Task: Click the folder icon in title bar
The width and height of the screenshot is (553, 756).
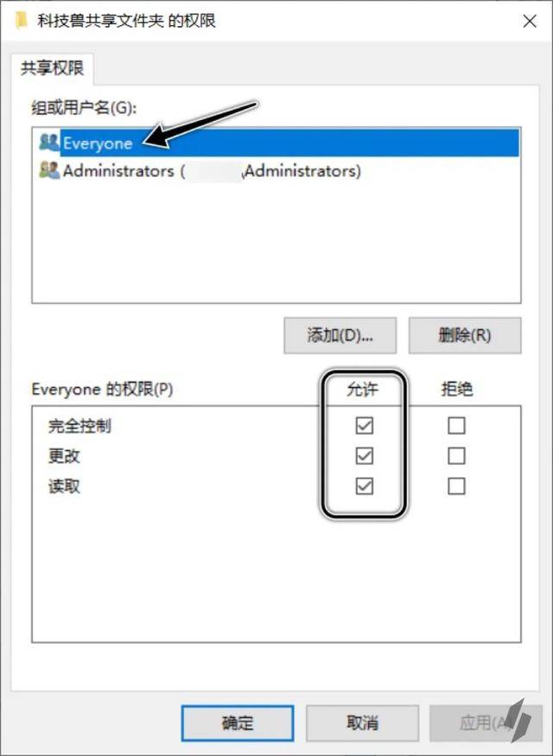Action: (x=22, y=21)
